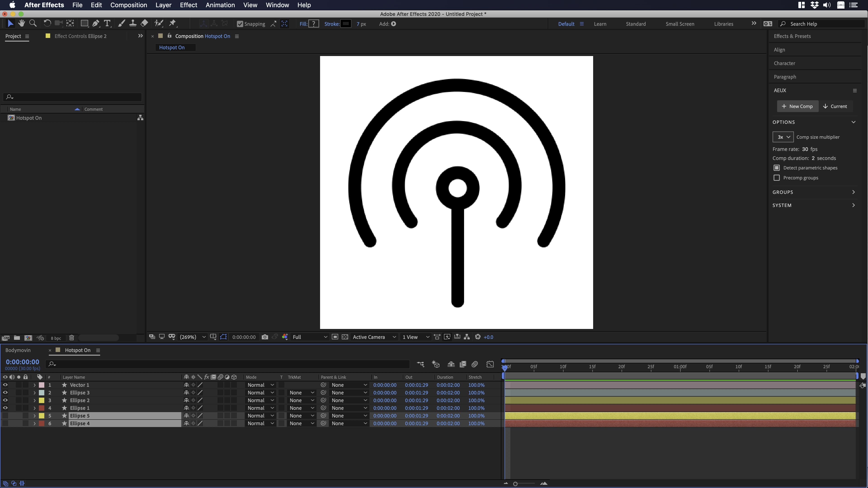Click the Current button in AEUX
Image resolution: width=868 pixels, height=488 pixels.
(x=835, y=106)
